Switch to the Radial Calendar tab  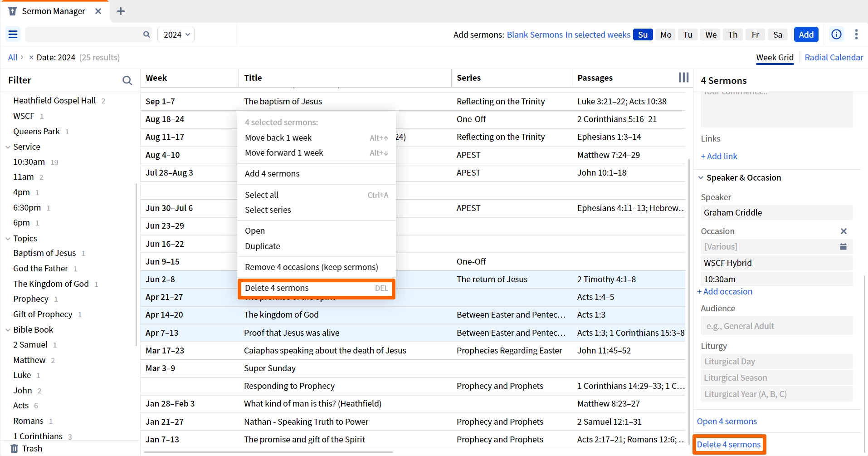click(x=834, y=58)
